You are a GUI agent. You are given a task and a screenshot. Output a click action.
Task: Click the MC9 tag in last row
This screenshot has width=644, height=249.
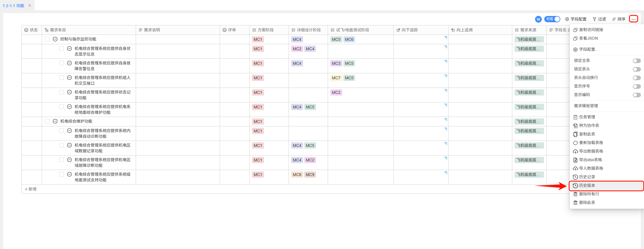tap(310, 175)
